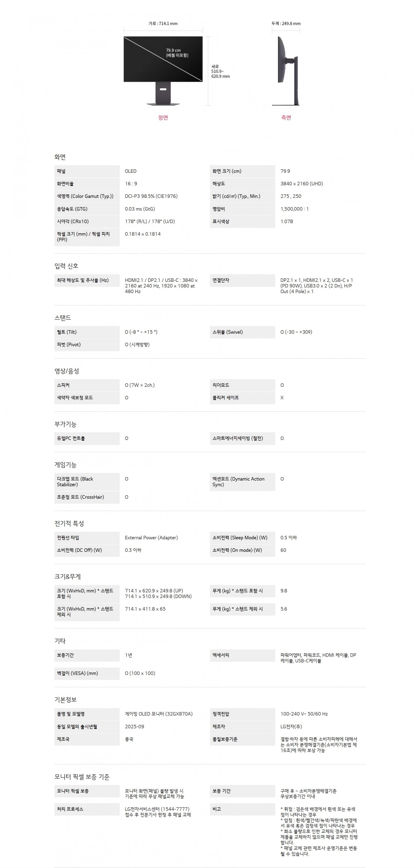The height and width of the screenshot is (868, 415).
Task: Click the 스위블 (Swivel) label cell
Action: 242,332
